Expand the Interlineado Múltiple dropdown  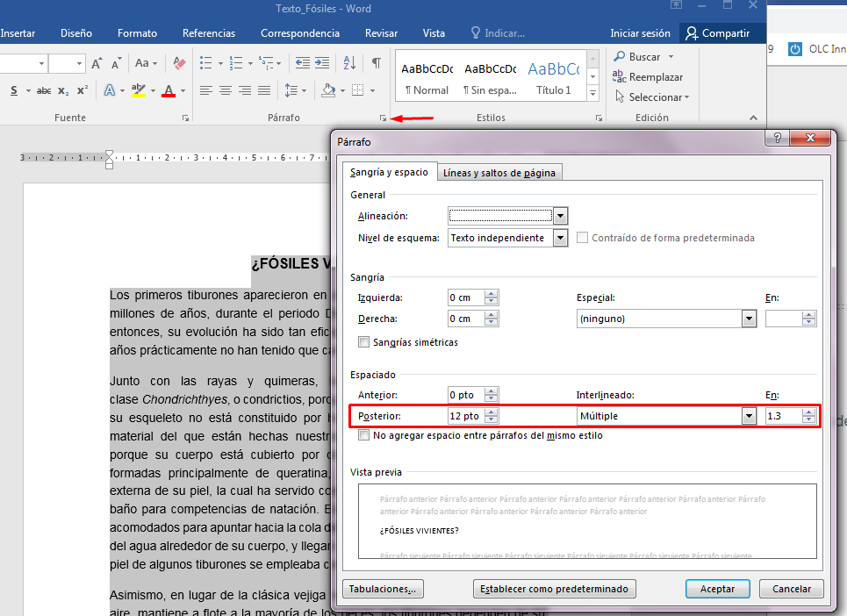tap(749, 416)
